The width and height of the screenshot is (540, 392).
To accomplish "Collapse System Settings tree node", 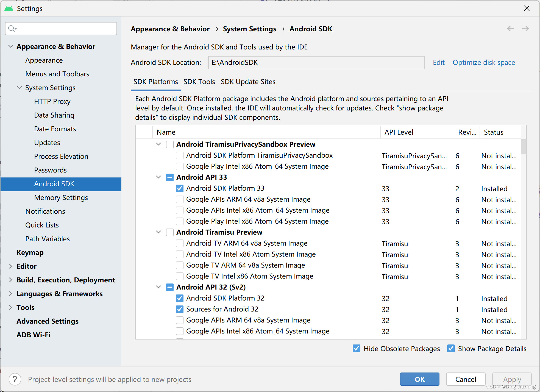I will pos(19,88).
